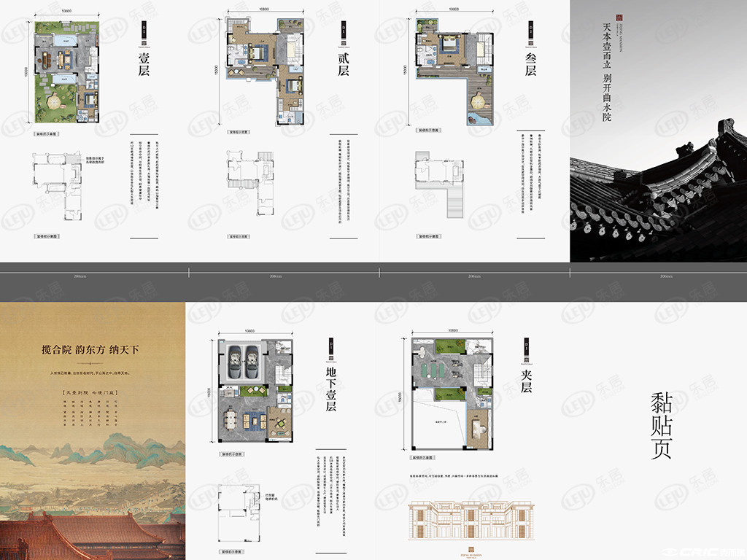The width and height of the screenshot is (747, 560).
Task: Select the 壹层 line-drawing floor plan
Action: tap(58, 186)
